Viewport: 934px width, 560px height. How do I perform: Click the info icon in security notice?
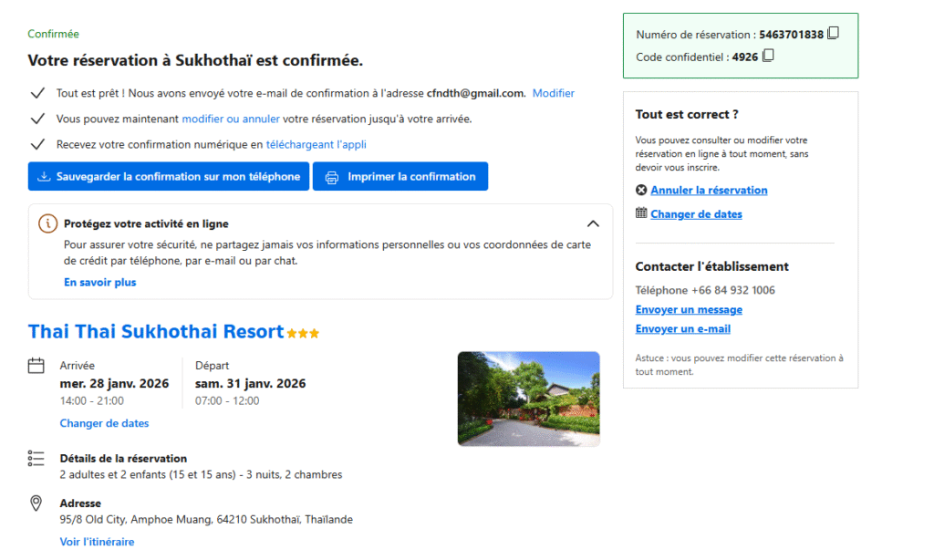47,223
